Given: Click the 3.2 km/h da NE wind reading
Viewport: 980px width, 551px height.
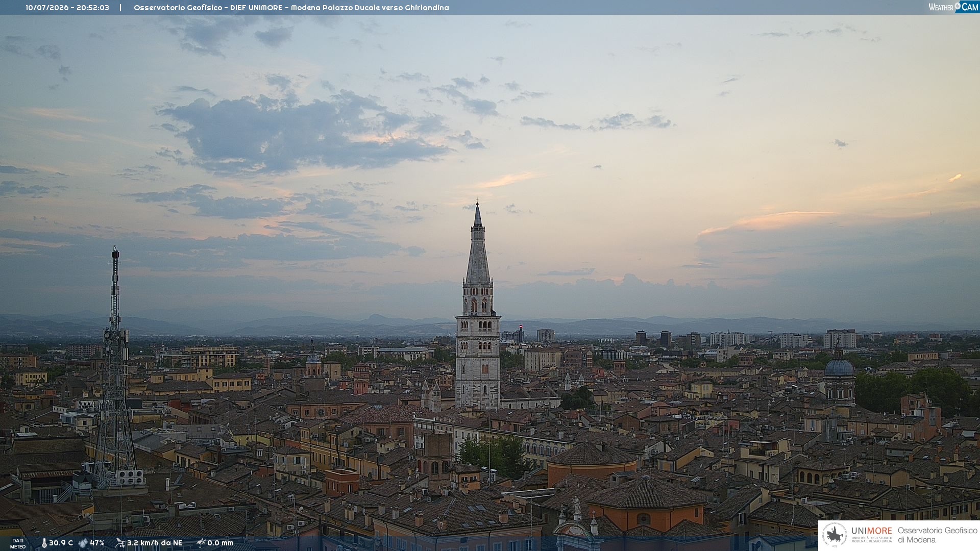Looking at the screenshot, I should point(155,543).
